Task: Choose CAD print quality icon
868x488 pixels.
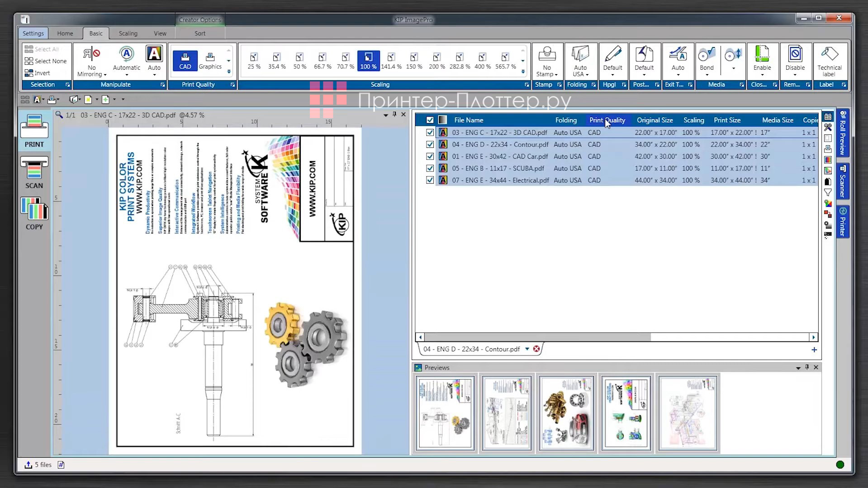Action: pos(185,61)
